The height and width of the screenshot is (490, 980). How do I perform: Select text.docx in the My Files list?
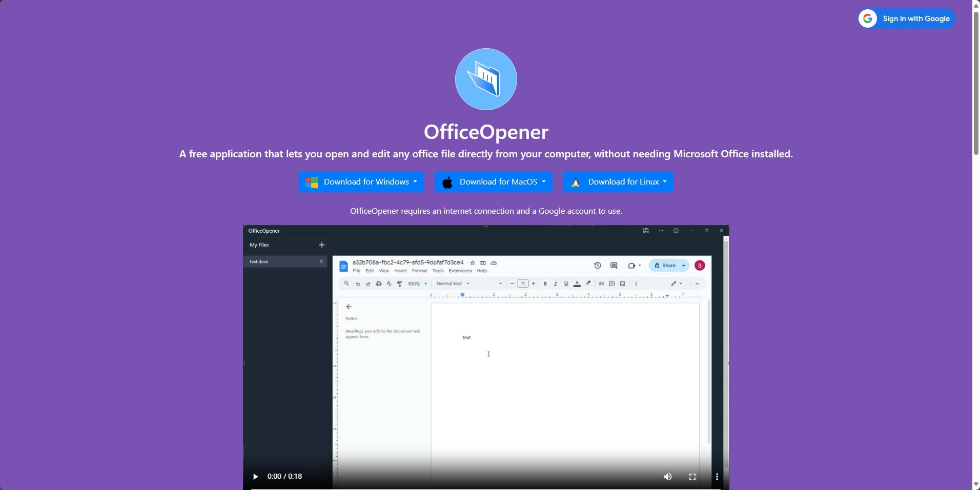(285, 261)
